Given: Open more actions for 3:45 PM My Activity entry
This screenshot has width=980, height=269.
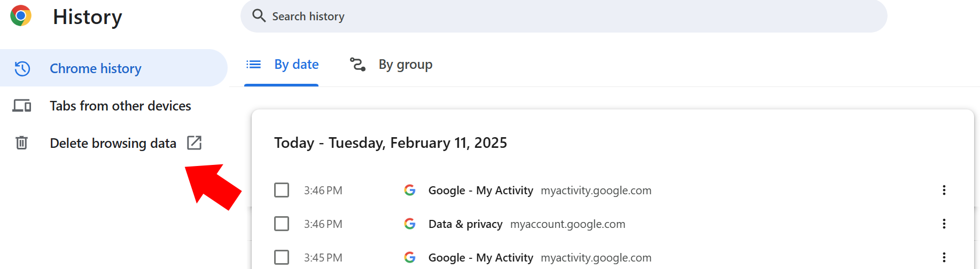Looking at the screenshot, I should 944,257.
